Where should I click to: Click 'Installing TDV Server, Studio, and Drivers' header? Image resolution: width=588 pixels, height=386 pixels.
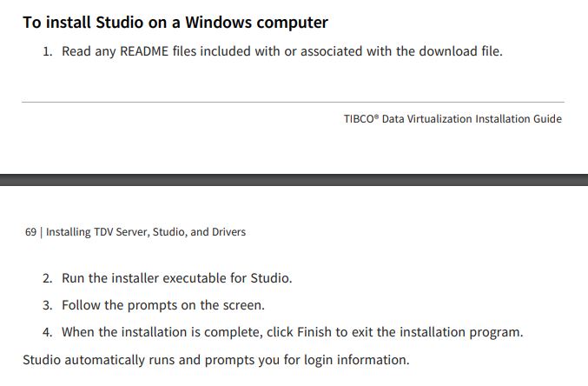click(x=145, y=232)
